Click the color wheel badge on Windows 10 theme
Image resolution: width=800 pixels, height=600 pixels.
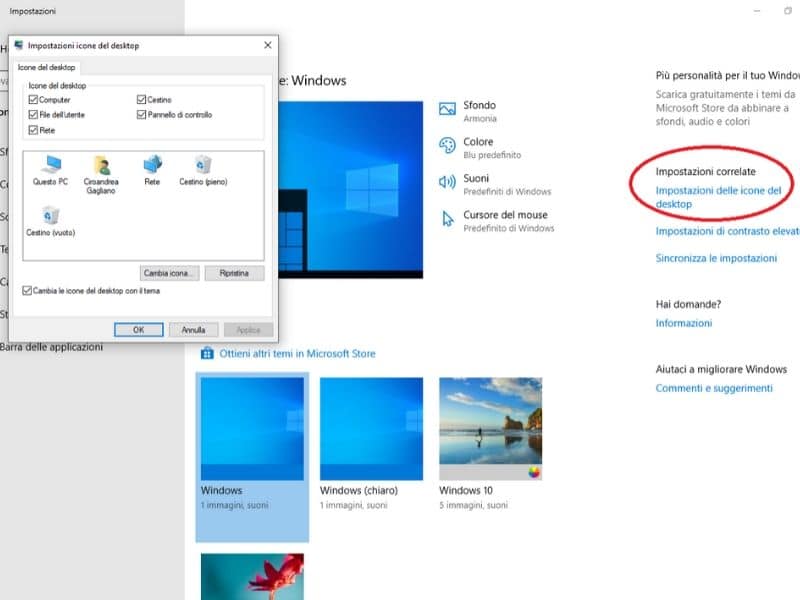click(534, 472)
